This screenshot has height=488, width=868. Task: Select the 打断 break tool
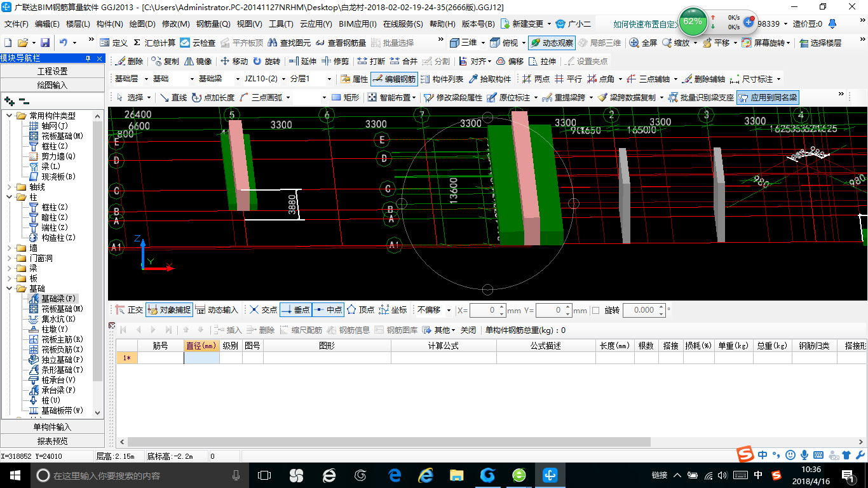[371, 62]
